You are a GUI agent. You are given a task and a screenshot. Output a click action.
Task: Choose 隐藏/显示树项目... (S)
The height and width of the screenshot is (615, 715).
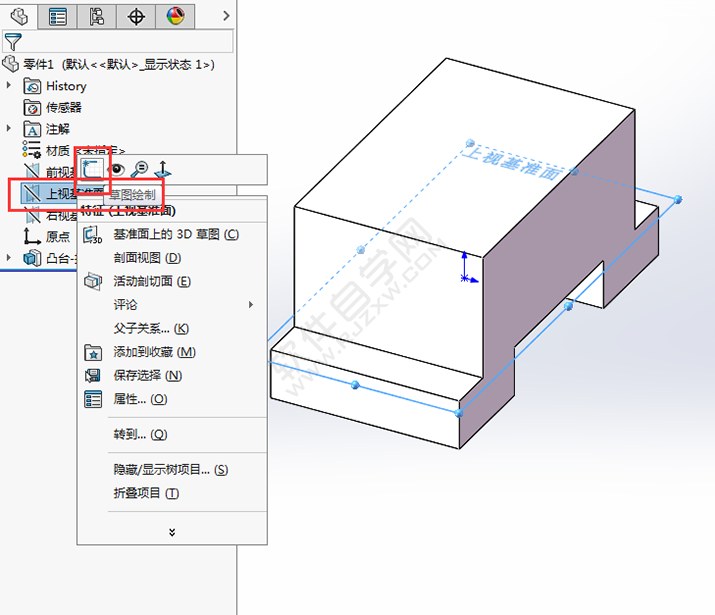(171, 470)
